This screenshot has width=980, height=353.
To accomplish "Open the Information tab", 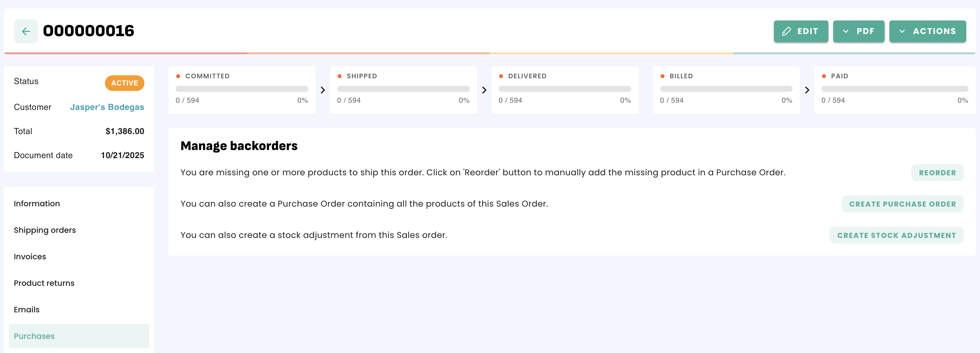I will (x=37, y=203).
